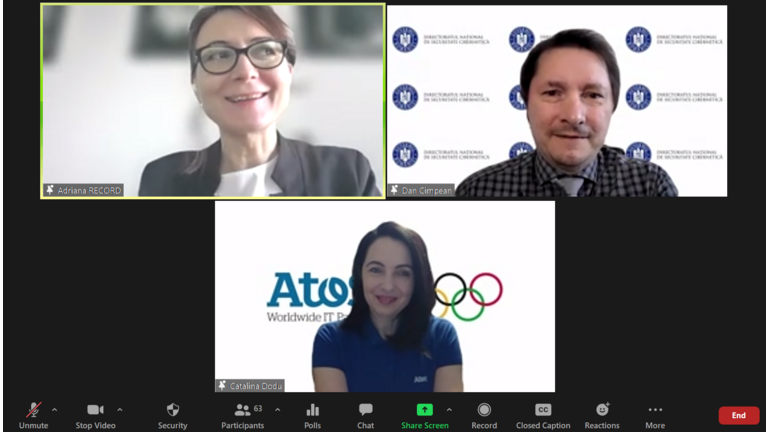
Task: Click the red End button
Action: pos(738,415)
